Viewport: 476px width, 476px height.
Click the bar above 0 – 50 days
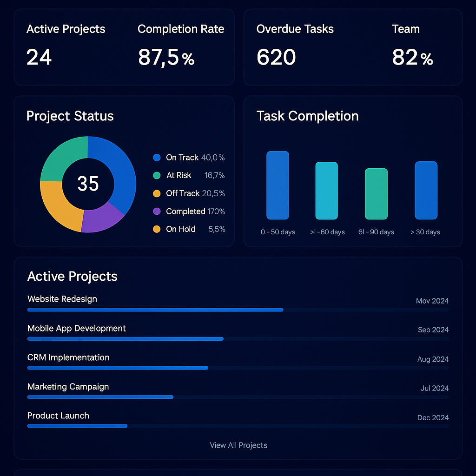278,185
